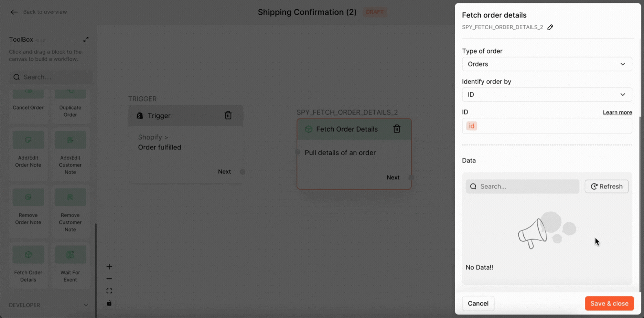Viewport: 644px width, 318px height.
Task: Select the Cancel Order block label
Action: (x=28, y=108)
